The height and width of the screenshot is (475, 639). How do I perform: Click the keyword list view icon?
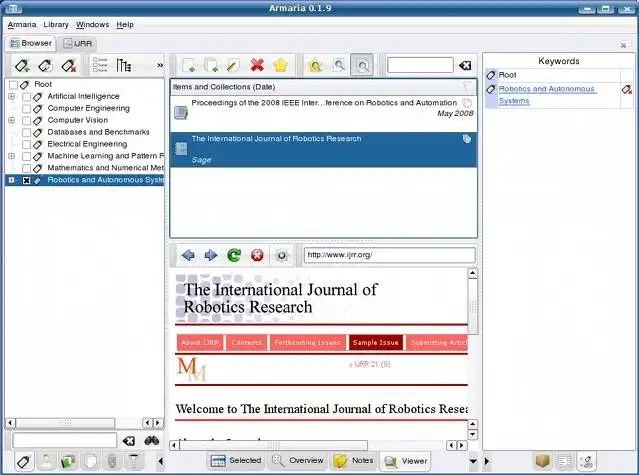(100, 65)
